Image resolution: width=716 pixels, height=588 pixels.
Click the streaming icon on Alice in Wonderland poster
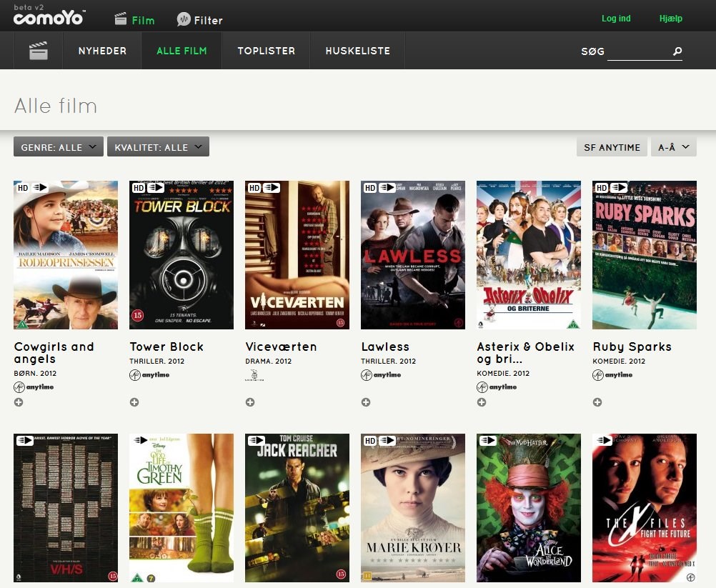click(487, 441)
